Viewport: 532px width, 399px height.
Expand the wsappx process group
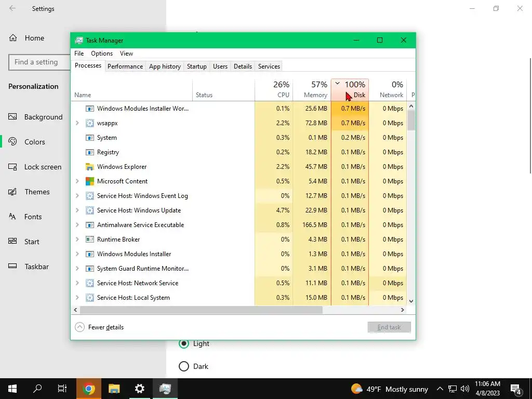point(77,123)
